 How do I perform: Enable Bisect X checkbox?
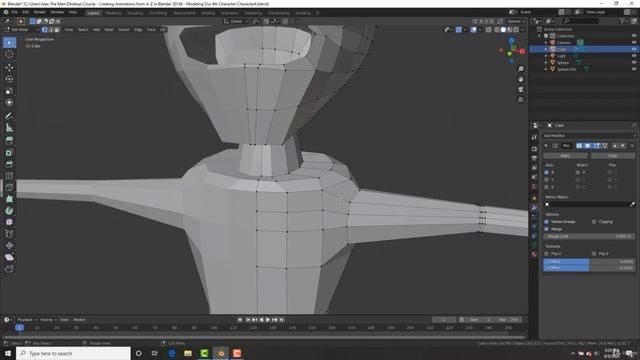pyautogui.click(x=578, y=172)
